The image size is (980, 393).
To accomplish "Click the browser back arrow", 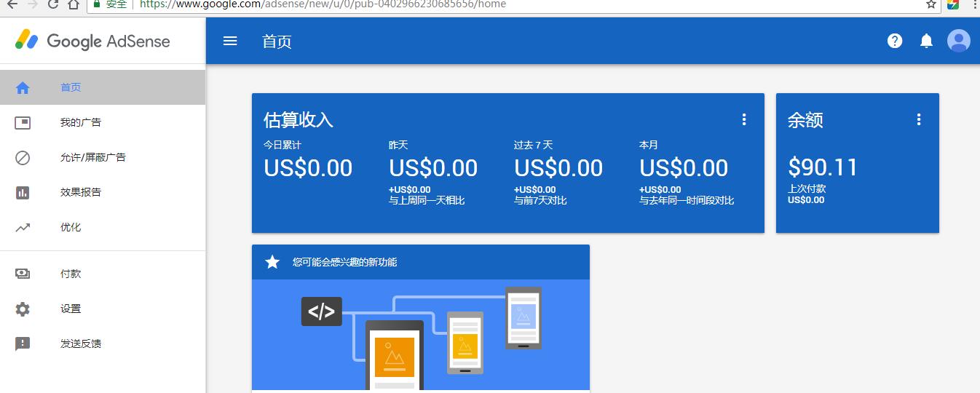I will point(12,4).
